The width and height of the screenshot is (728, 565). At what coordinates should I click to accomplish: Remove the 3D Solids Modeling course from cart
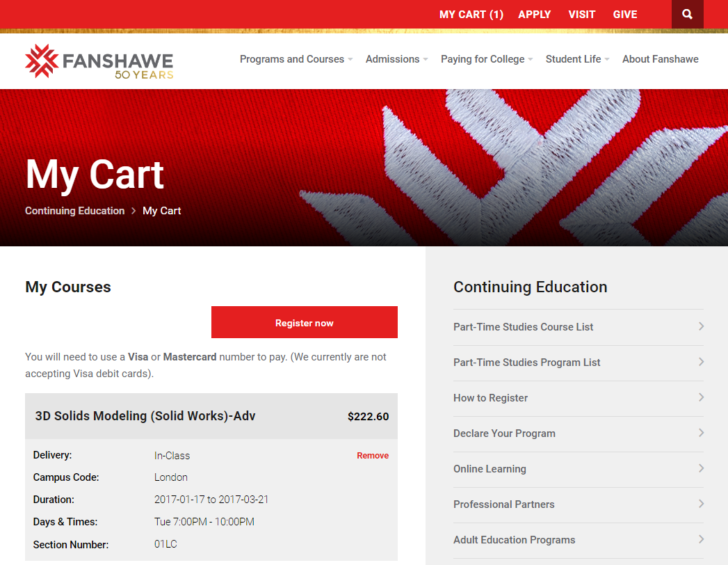[373, 455]
